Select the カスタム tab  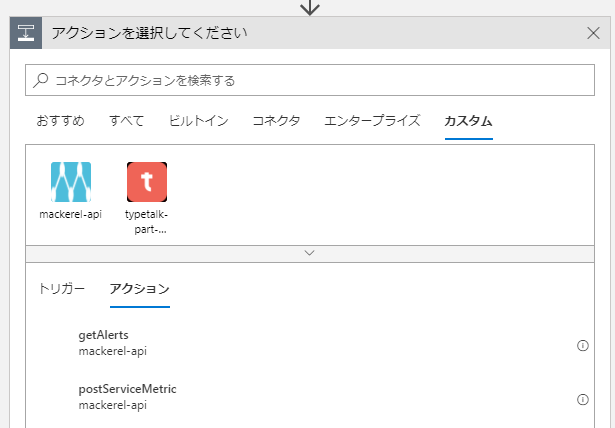click(x=469, y=121)
